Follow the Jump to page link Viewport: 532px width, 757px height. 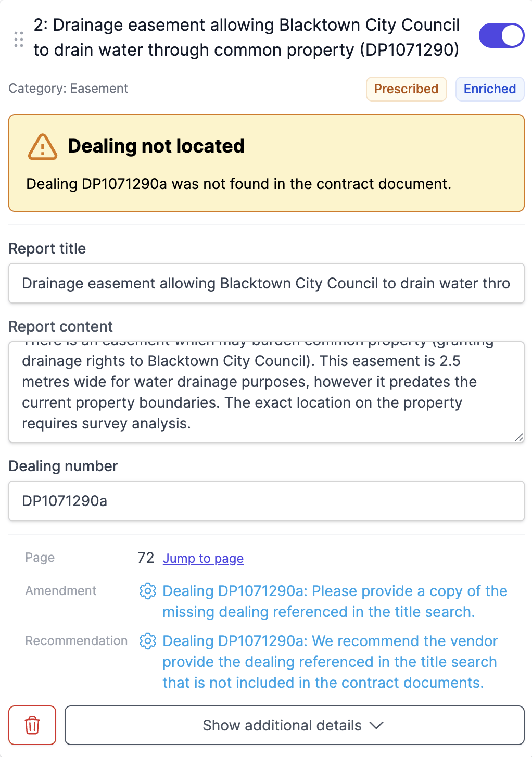pos(203,559)
